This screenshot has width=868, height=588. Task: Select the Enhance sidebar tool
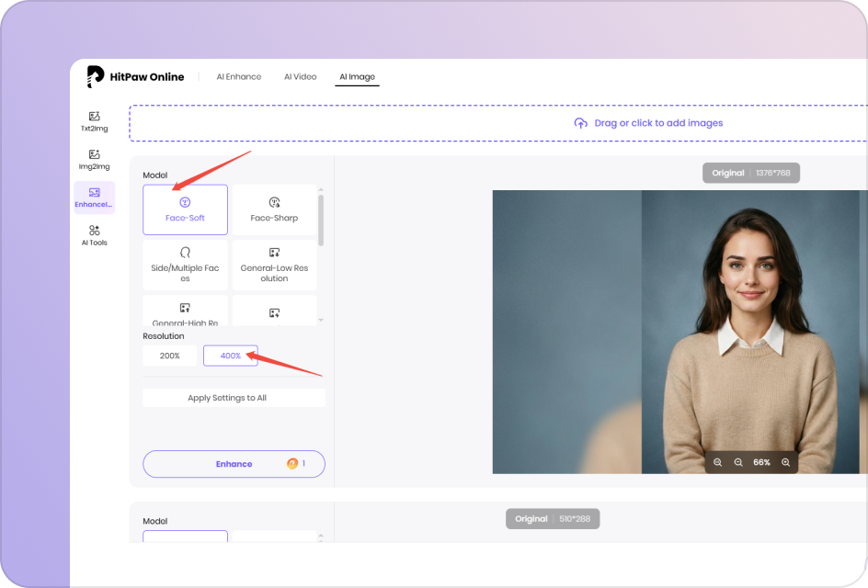[x=94, y=198]
